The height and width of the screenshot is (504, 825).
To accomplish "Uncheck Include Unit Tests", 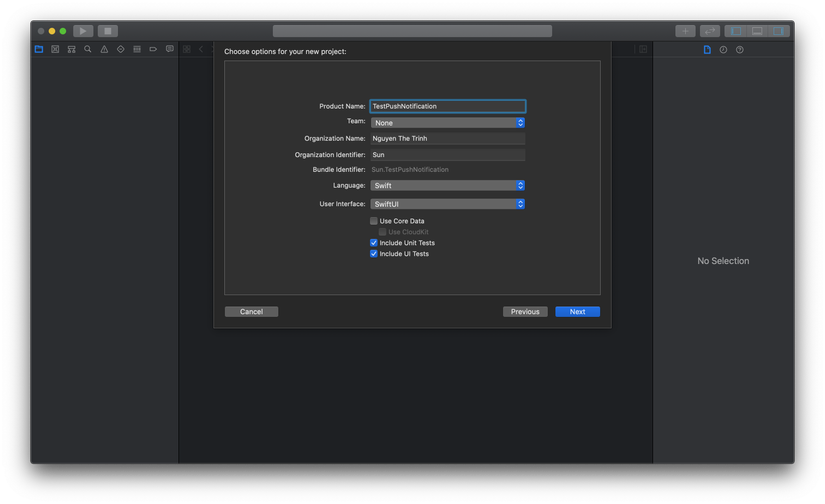I will click(374, 243).
